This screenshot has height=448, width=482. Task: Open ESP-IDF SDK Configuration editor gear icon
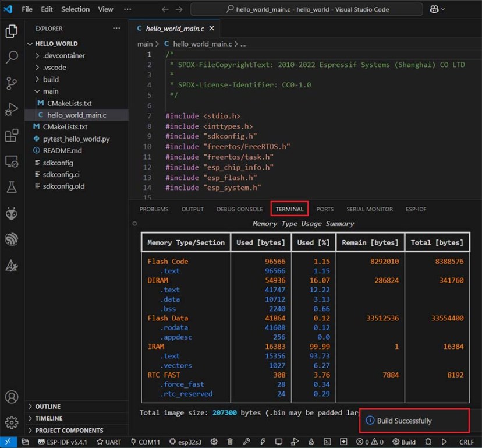(x=214, y=442)
